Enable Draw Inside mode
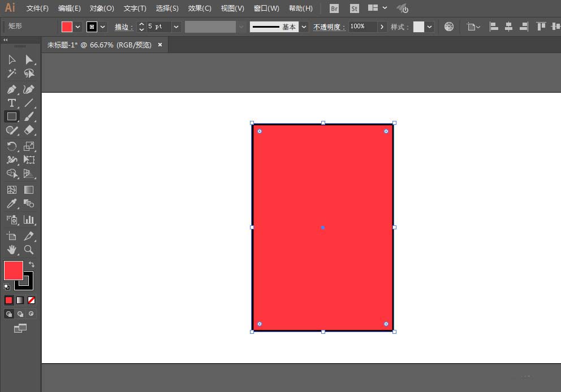 tap(32, 313)
